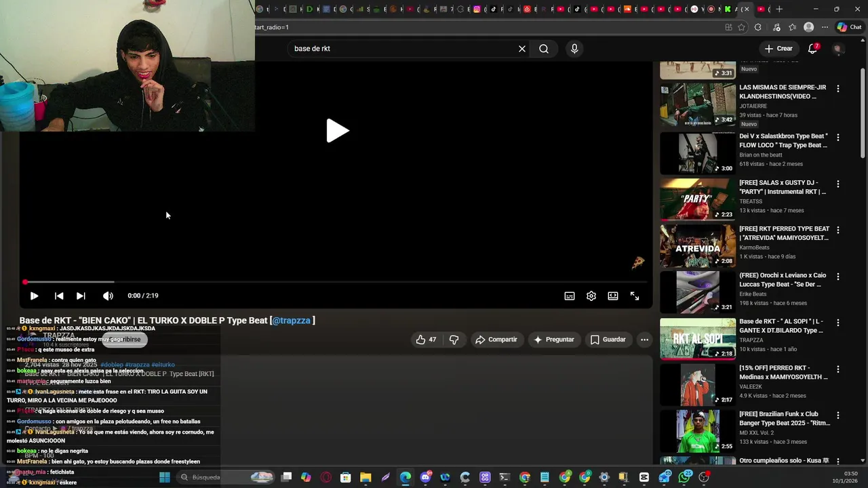Start voice search with the microphone icon
Viewport: 868px width, 488px height.
(574, 49)
